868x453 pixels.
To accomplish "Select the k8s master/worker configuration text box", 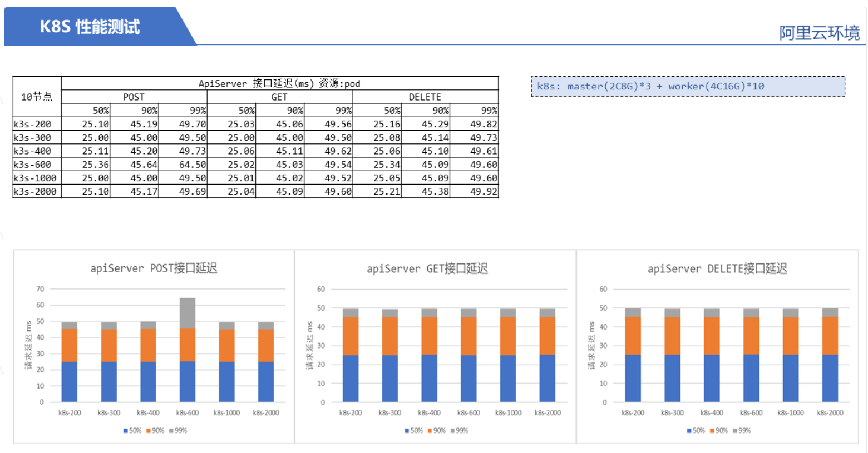I will pyautogui.click(x=688, y=87).
